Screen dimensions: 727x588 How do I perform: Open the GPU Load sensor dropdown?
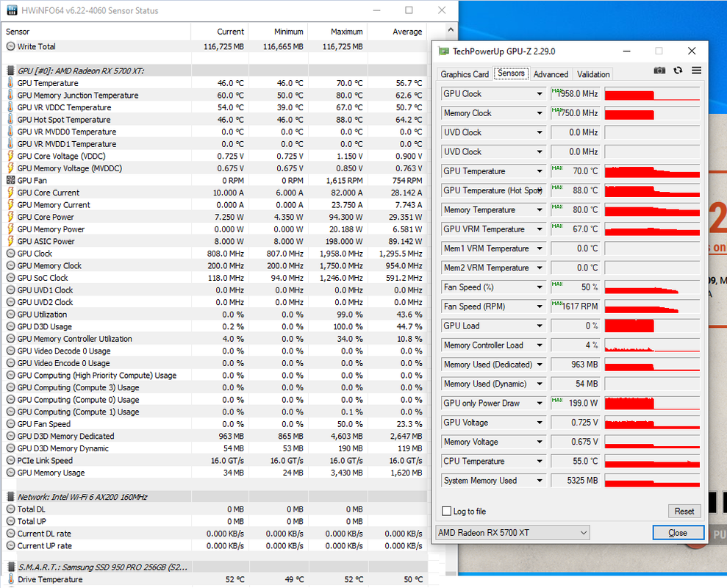[540, 326]
